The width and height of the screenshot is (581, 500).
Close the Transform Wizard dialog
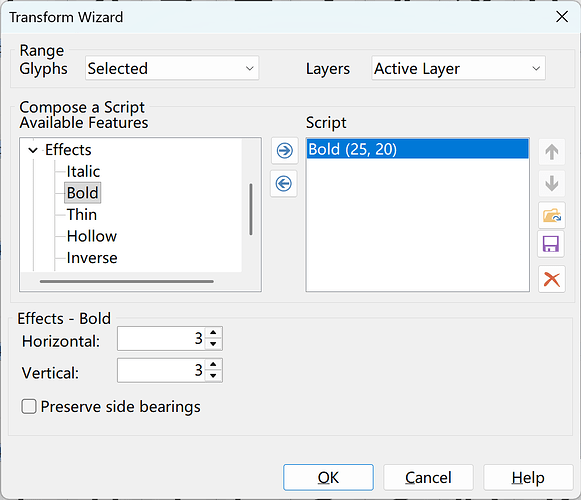562,17
